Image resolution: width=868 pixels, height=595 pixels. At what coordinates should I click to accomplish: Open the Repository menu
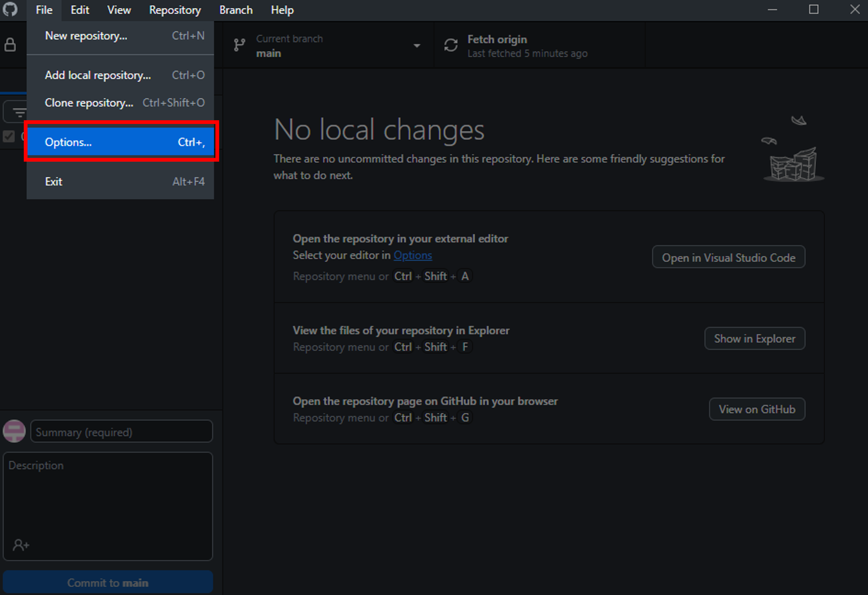[x=175, y=10]
